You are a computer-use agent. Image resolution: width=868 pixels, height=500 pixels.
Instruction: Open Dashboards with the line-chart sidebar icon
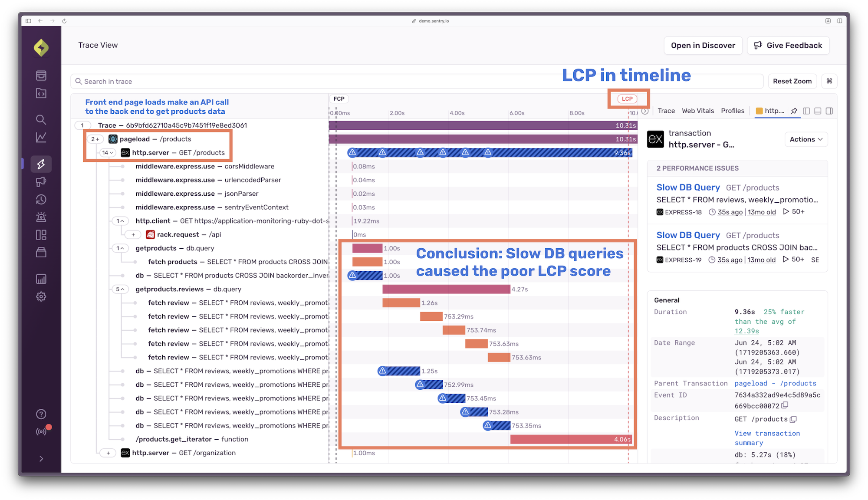click(x=41, y=138)
